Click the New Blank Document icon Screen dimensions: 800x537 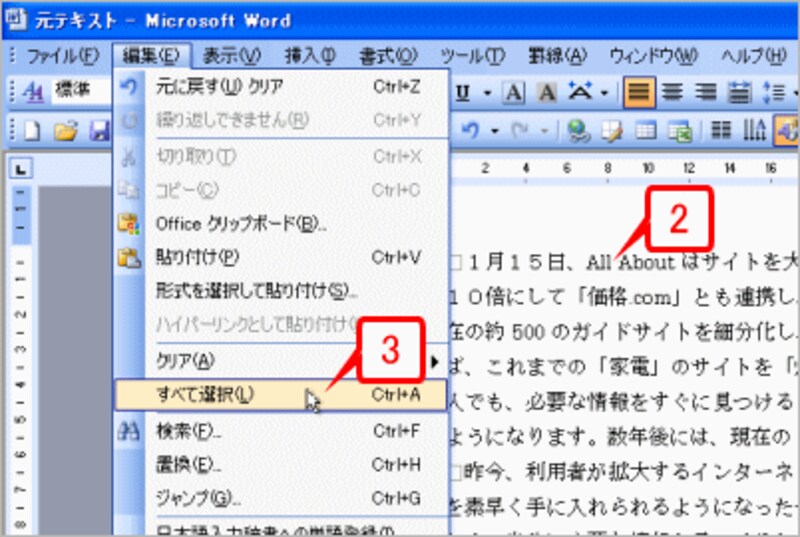(33, 131)
